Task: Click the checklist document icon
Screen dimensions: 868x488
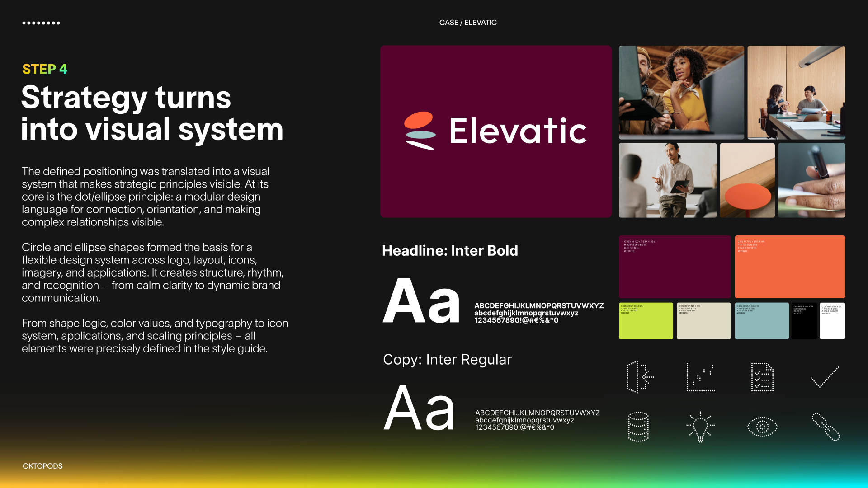Action: pyautogui.click(x=762, y=377)
